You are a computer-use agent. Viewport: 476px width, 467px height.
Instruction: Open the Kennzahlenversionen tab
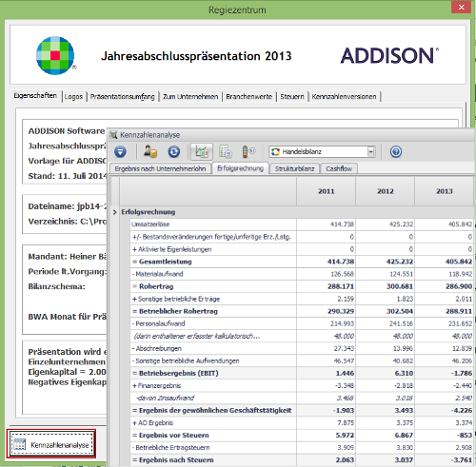[x=344, y=97]
